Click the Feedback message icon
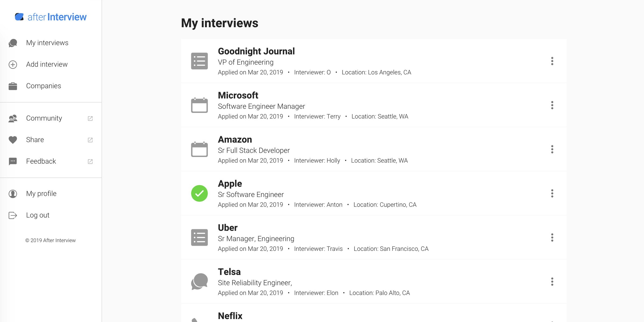Screen dimensions: 644x322 pyautogui.click(x=13, y=161)
